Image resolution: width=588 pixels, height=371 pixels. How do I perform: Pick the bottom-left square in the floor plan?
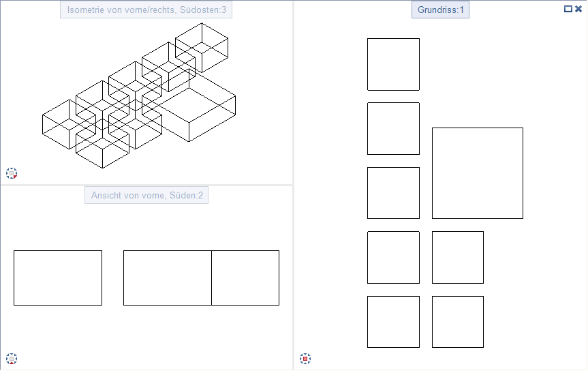click(393, 322)
